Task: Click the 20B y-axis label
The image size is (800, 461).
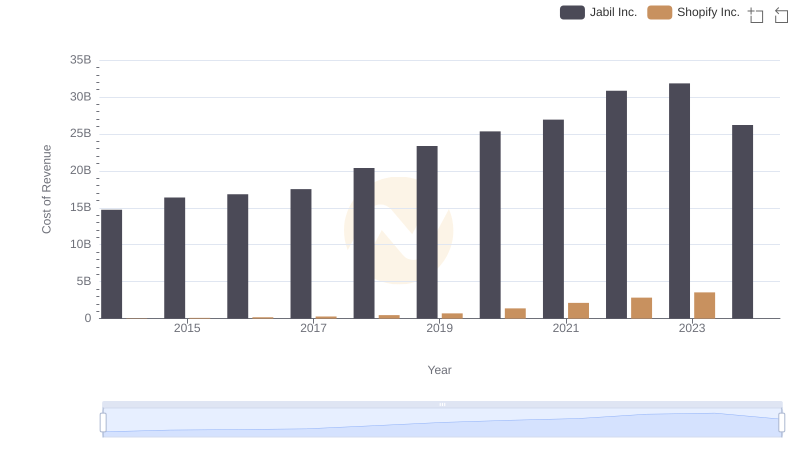Action: (x=81, y=170)
